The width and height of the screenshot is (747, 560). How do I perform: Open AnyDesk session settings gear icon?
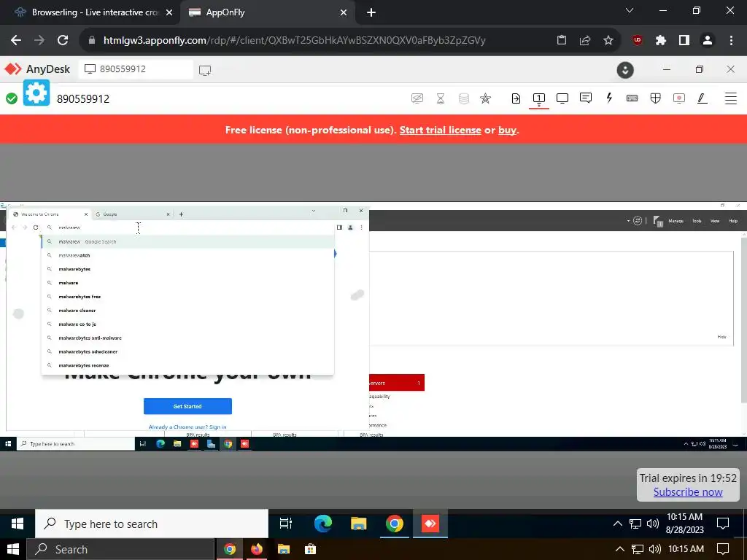(x=36, y=93)
